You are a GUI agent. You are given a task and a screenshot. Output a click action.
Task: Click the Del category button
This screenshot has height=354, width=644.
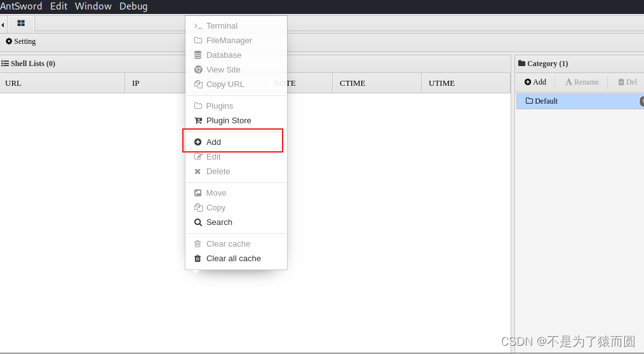point(627,82)
